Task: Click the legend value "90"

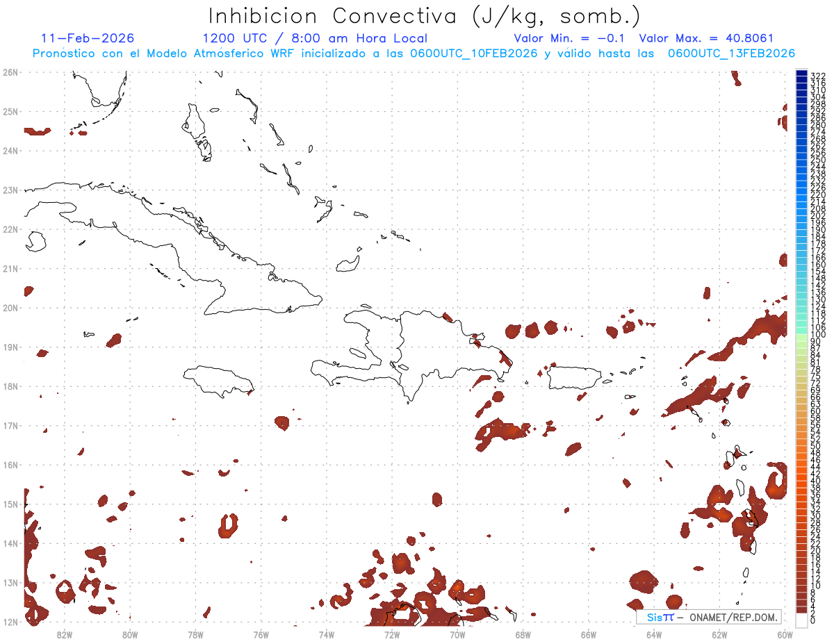Action: click(816, 342)
